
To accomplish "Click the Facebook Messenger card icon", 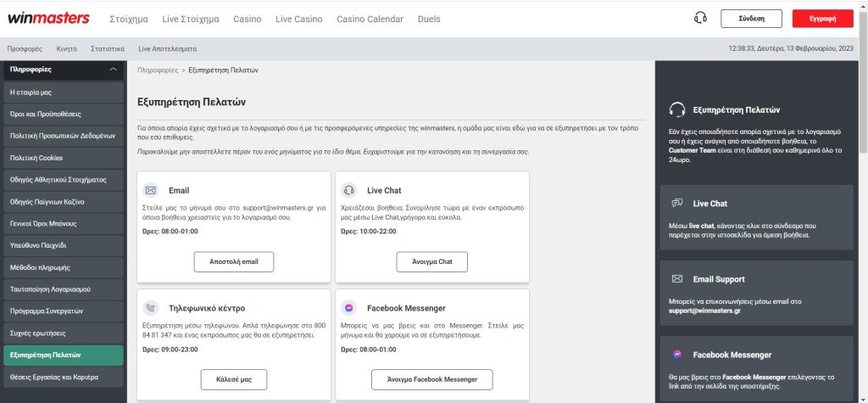I will click(349, 308).
